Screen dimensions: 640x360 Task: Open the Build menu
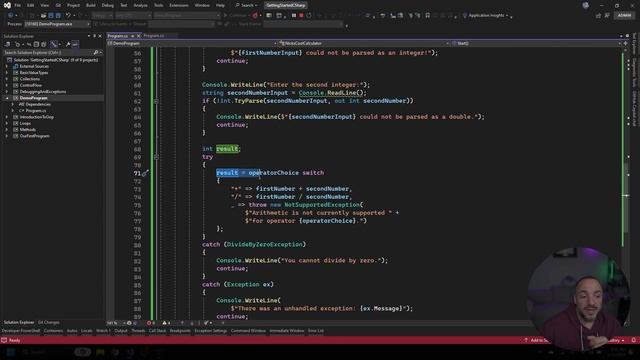click(91, 5)
